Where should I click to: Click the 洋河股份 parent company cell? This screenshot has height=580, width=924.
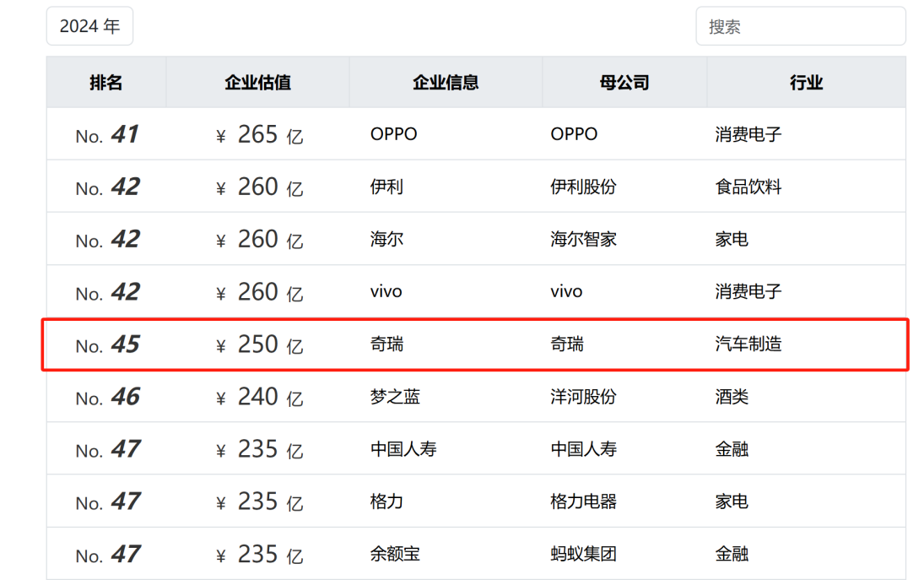pos(583,397)
